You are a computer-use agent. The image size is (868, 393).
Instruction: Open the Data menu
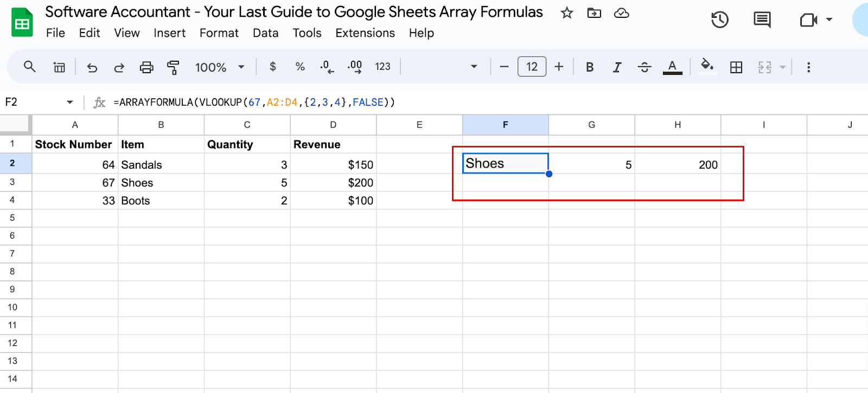266,33
